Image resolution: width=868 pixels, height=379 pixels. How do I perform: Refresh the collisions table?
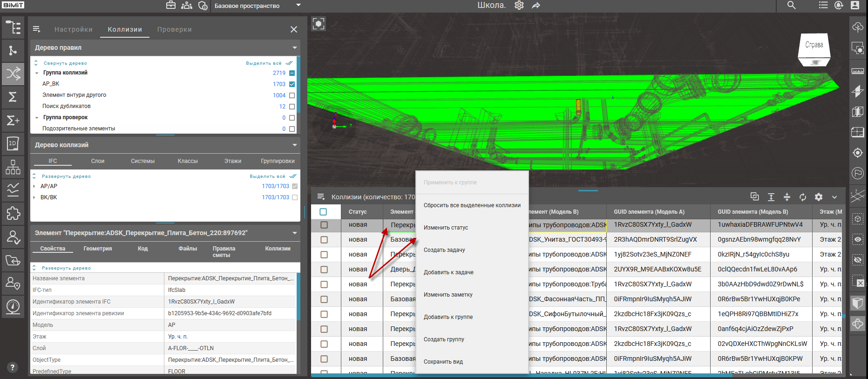click(803, 197)
